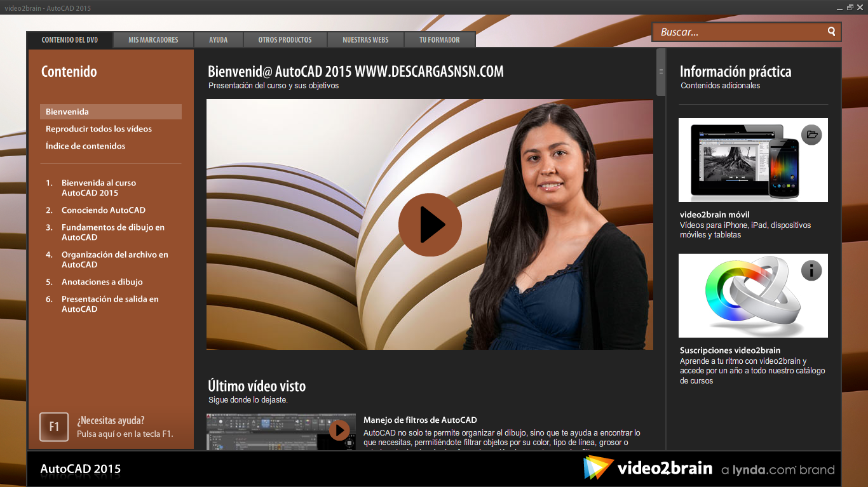This screenshot has height=487, width=868.
Task: Click the Información práctica heading
Action: coord(736,72)
